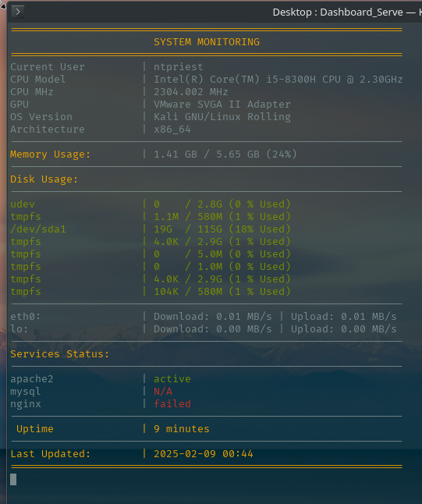The image size is (422, 504).
Task: Select the red "failed" status
Action: click(172, 404)
